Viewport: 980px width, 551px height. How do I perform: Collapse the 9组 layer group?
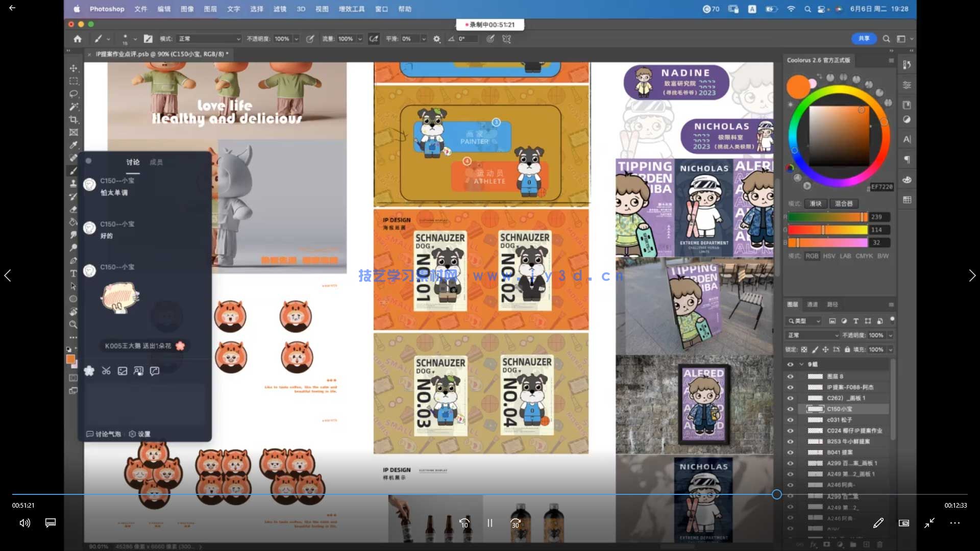pyautogui.click(x=801, y=364)
